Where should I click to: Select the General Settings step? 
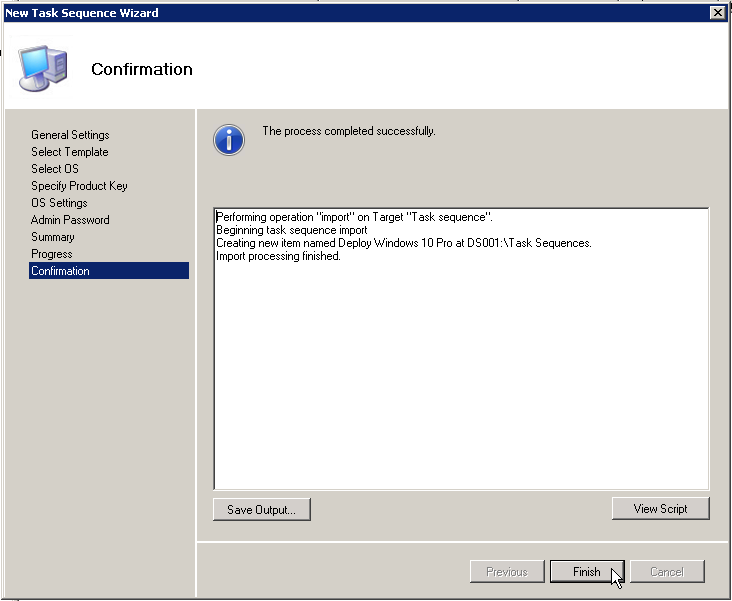click(x=70, y=135)
